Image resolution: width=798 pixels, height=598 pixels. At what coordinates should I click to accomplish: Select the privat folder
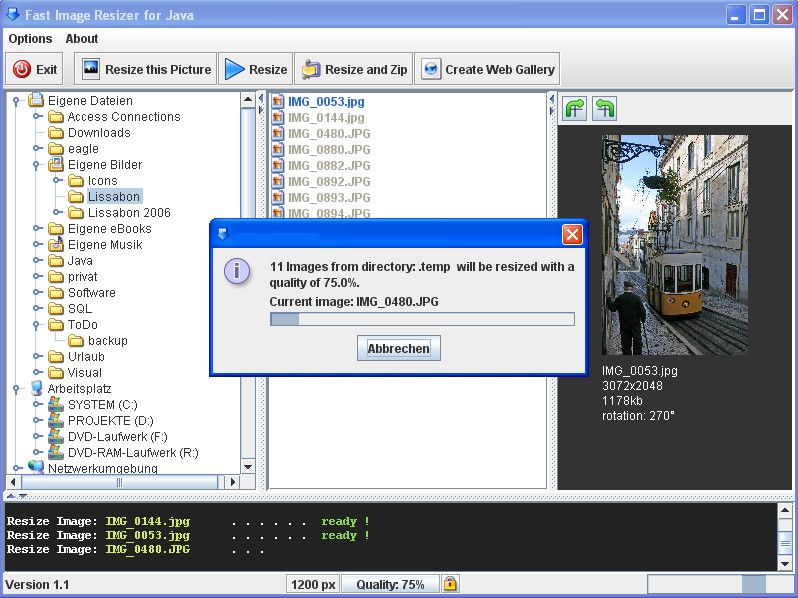(82, 277)
